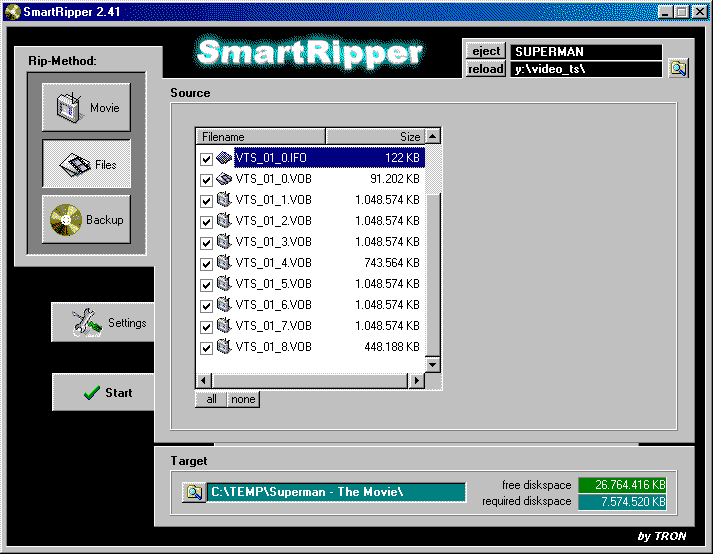Choose the Files rip method

point(86,164)
